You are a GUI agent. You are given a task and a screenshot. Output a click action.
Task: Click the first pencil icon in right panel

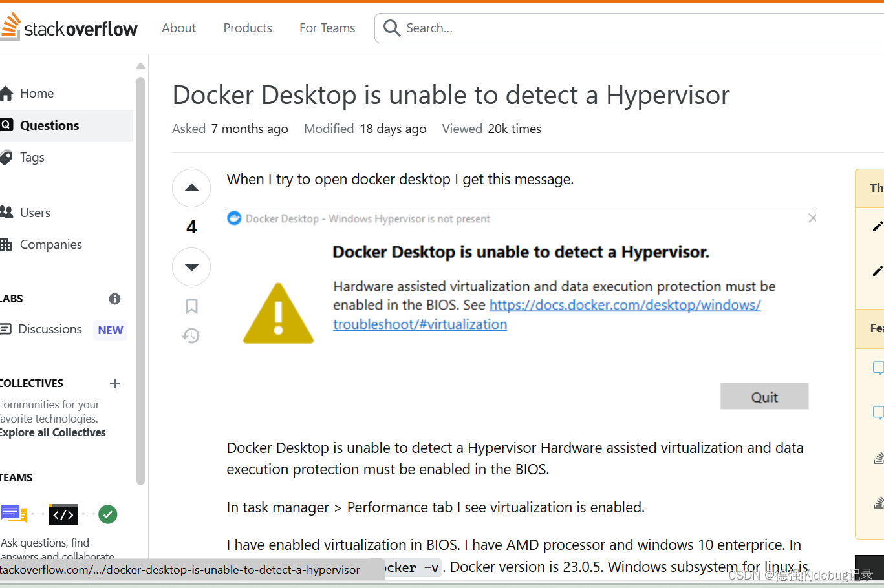pos(878,226)
